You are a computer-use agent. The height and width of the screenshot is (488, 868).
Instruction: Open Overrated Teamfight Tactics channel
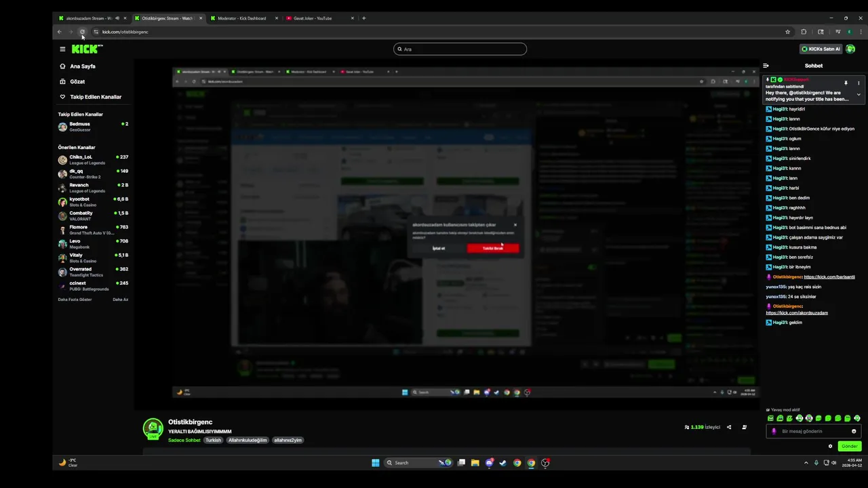[x=93, y=272]
